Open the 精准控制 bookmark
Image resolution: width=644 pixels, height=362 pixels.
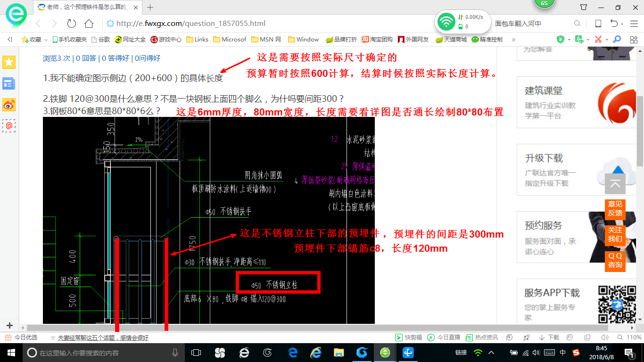coord(487,40)
